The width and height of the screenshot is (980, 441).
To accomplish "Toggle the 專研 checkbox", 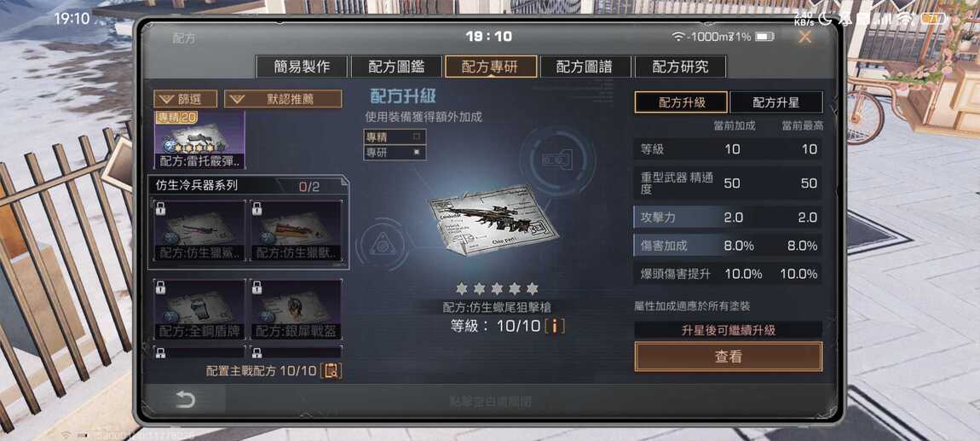I will tap(417, 152).
